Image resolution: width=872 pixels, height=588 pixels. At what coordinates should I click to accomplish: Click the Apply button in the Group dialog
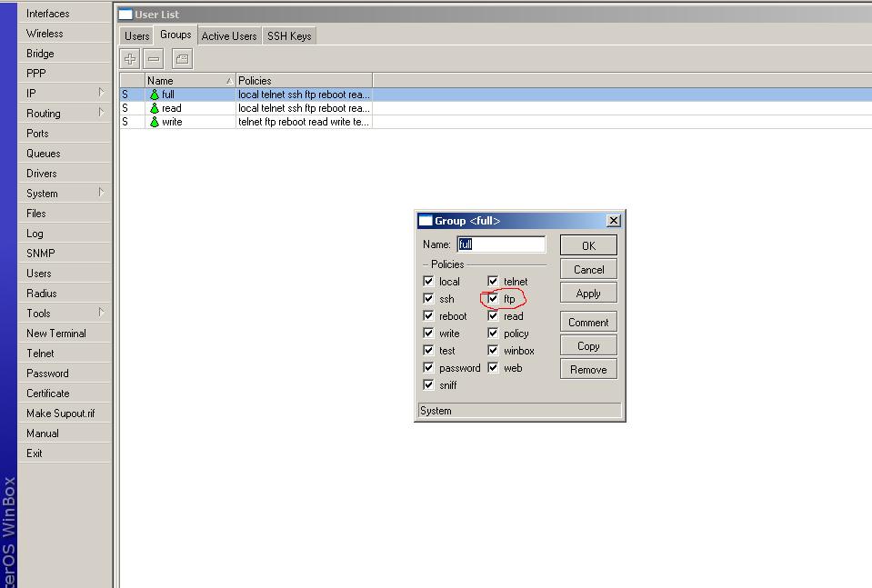tap(587, 293)
